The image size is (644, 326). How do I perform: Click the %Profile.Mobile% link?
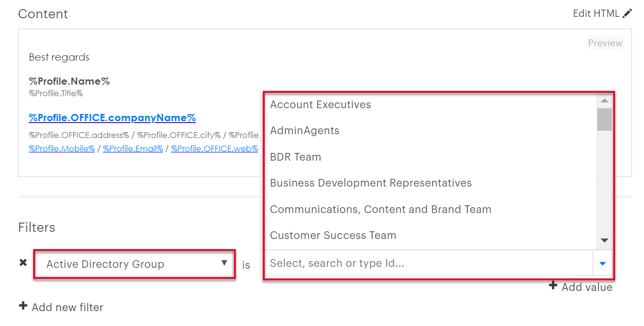(62, 149)
